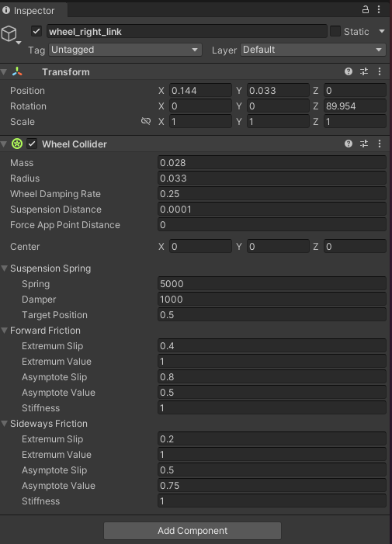Click the wheel_right_link name field
The height and width of the screenshot is (544, 392).
pyautogui.click(x=187, y=31)
